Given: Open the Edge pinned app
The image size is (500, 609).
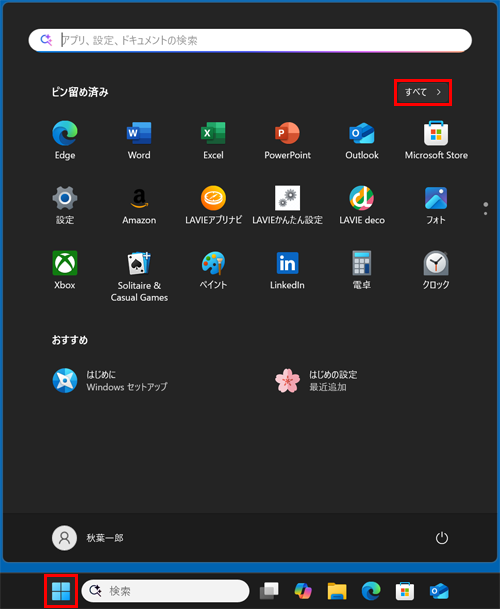Looking at the screenshot, I should click(64, 140).
